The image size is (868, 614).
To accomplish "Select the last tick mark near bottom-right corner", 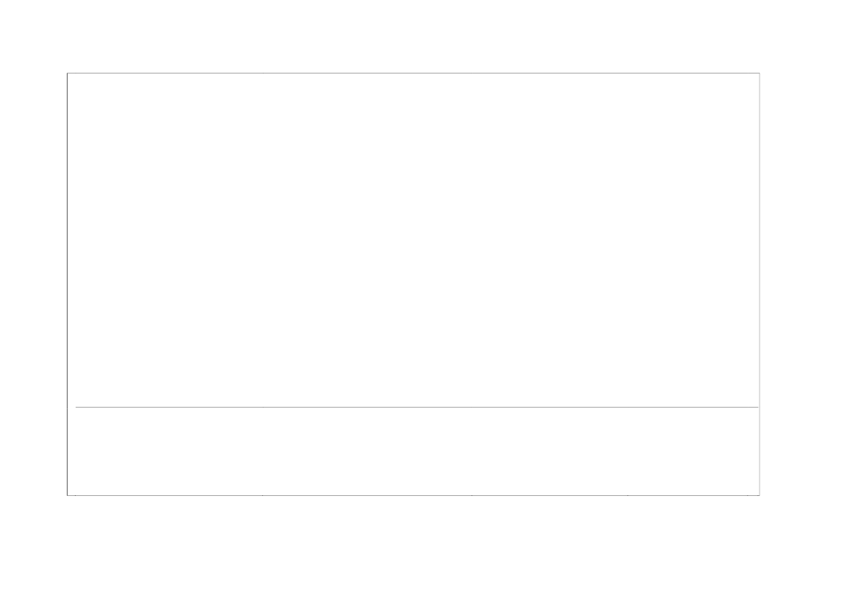I will click(747, 495).
